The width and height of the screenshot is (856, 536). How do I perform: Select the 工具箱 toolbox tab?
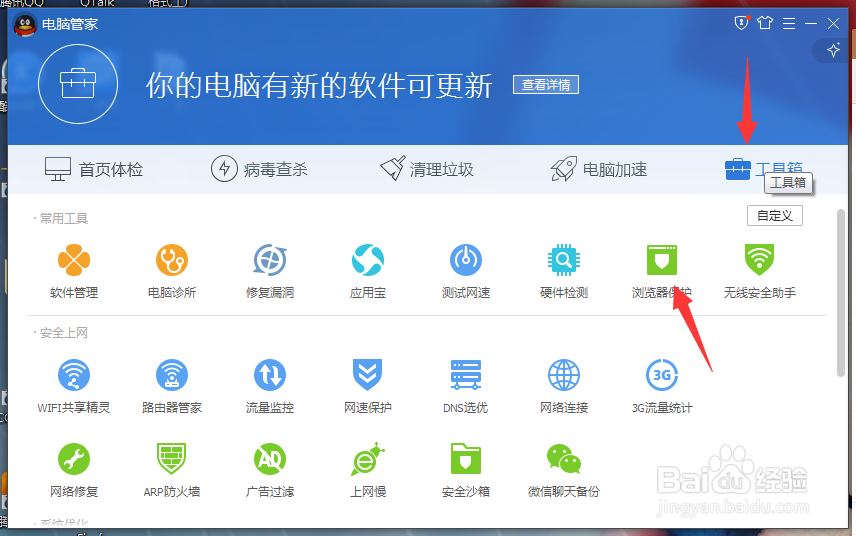click(x=764, y=169)
